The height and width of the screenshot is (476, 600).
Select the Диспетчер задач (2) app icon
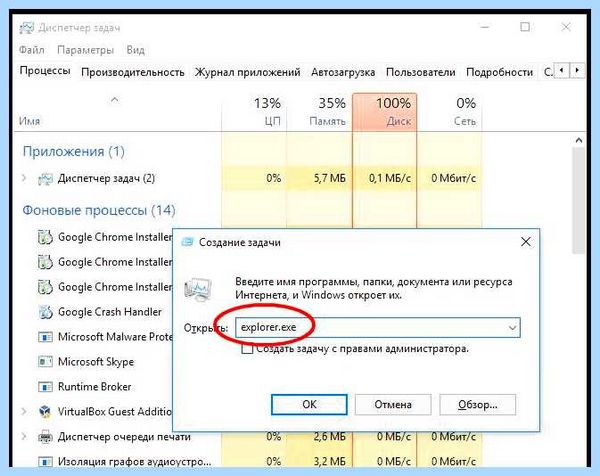(45, 179)
